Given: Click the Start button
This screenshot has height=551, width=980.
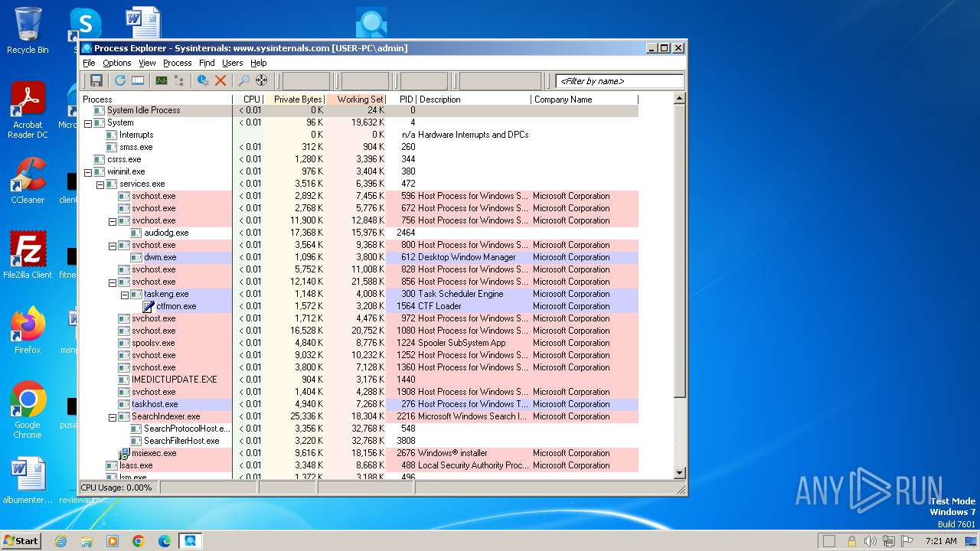Looking at the screenshot, I should 21,541.
